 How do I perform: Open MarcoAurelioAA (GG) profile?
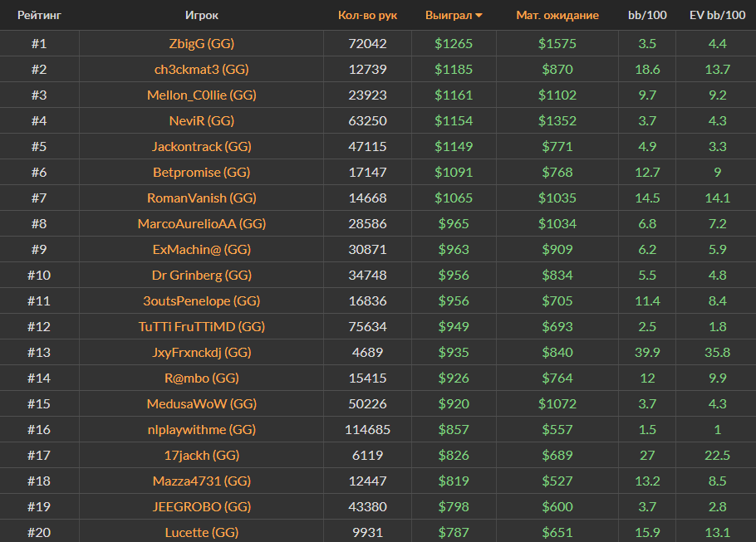click(x=202, y=223)
